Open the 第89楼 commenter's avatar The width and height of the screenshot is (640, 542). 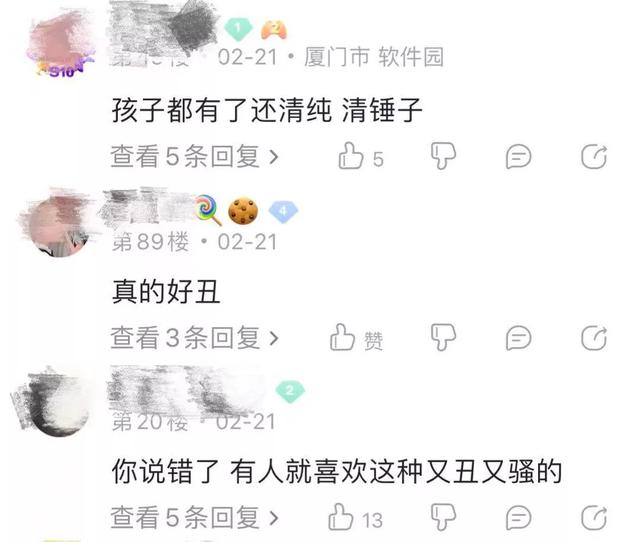point(57,225)
